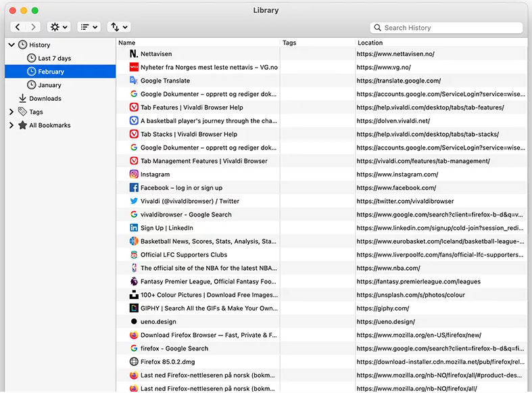
Task: Expand the All Bookmarks tree item
Action: 11,126
